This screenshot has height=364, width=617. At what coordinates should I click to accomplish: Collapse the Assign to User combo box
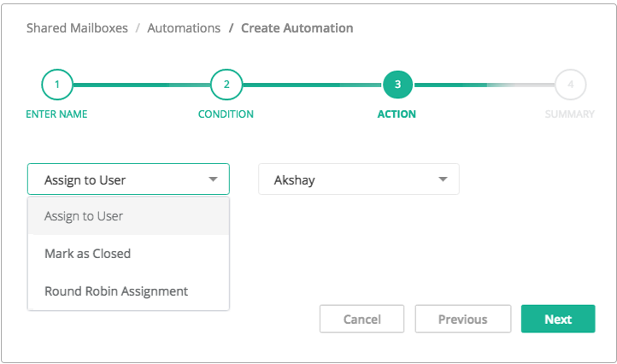coord(128,179)
